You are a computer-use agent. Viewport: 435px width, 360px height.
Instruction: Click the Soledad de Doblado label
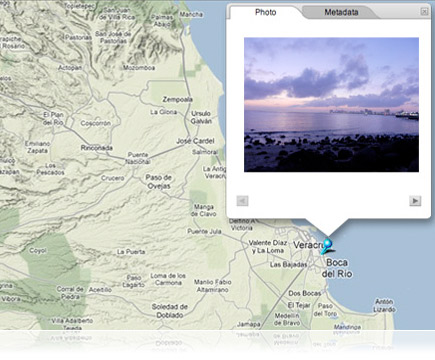click(x=170, y=311)
